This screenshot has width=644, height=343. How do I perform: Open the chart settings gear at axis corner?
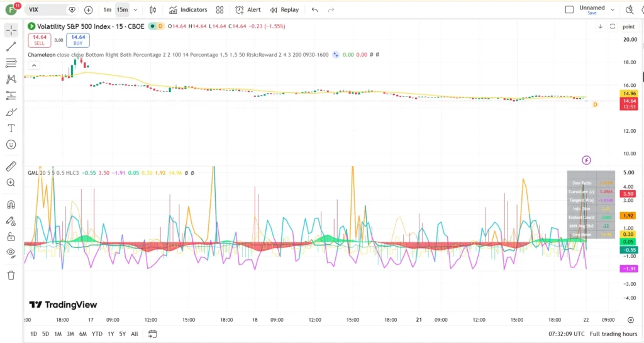point(631,320)
